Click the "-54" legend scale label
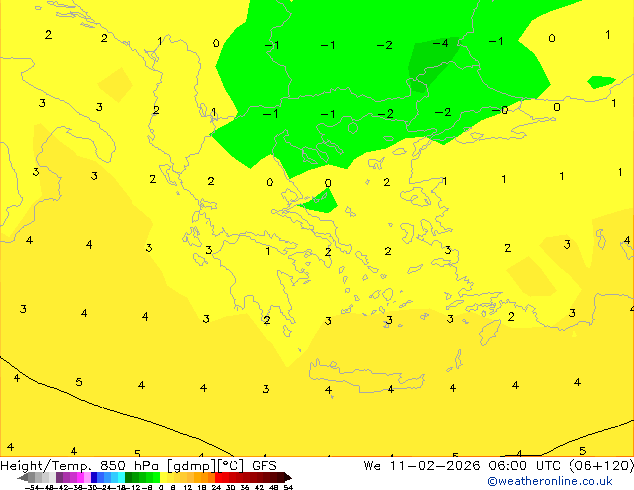Viewport: 634px width, 490px height. [32, 488]
